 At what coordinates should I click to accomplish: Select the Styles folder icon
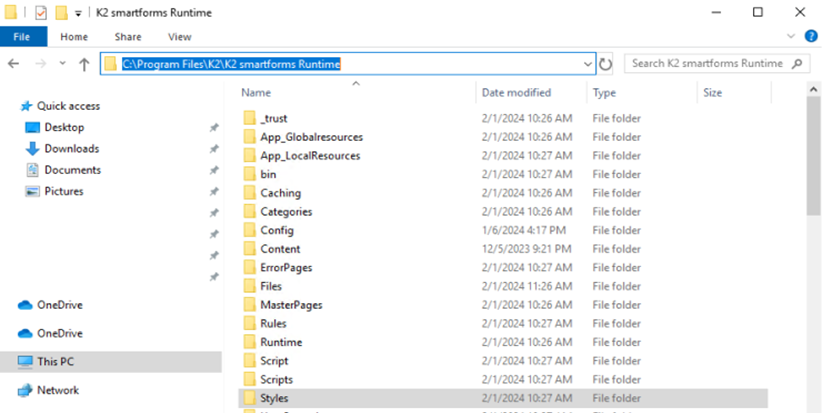click(x=250, y=398)
